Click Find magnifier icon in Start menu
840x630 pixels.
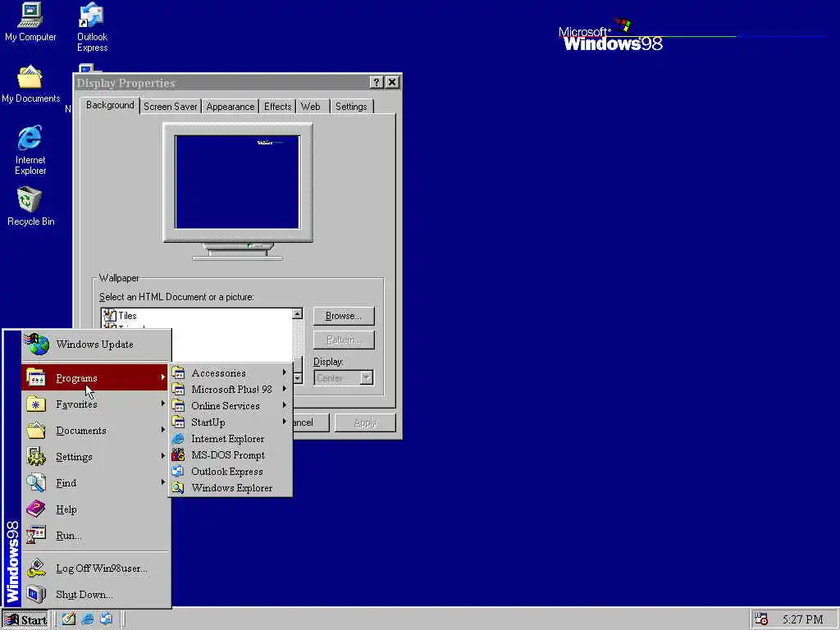click(x=36, y=482)
